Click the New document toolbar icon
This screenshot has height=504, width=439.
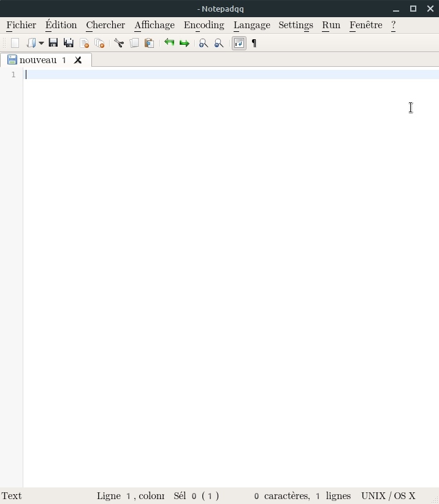(x=15, y=43)
